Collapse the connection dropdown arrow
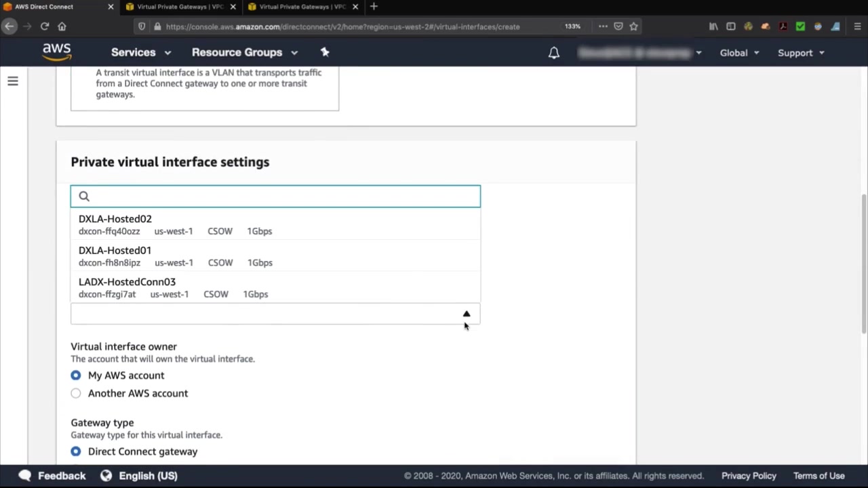Screen dimensions: 868x488 pos(467,314)
